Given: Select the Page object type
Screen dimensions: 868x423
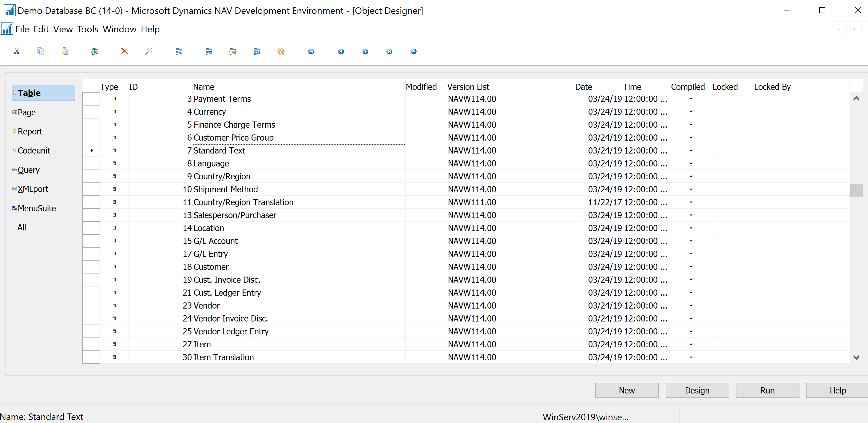Looking at the screenshot, I should coord(26,112).
